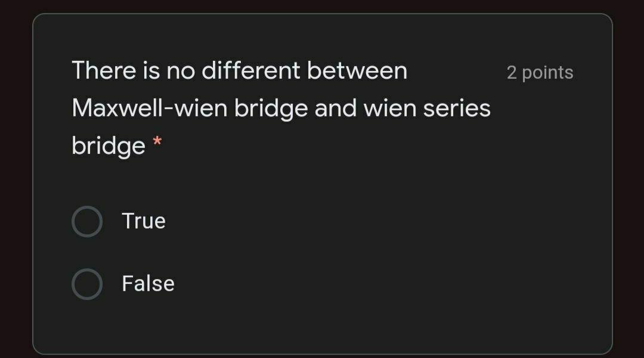
Task: Click the top edge of the question card
Action: [x=322, y=16]
